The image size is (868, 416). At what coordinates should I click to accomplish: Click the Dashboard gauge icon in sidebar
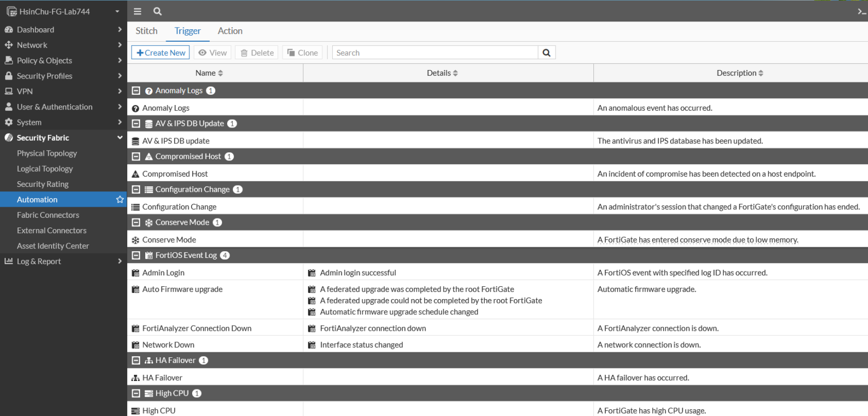pos(8,29)
